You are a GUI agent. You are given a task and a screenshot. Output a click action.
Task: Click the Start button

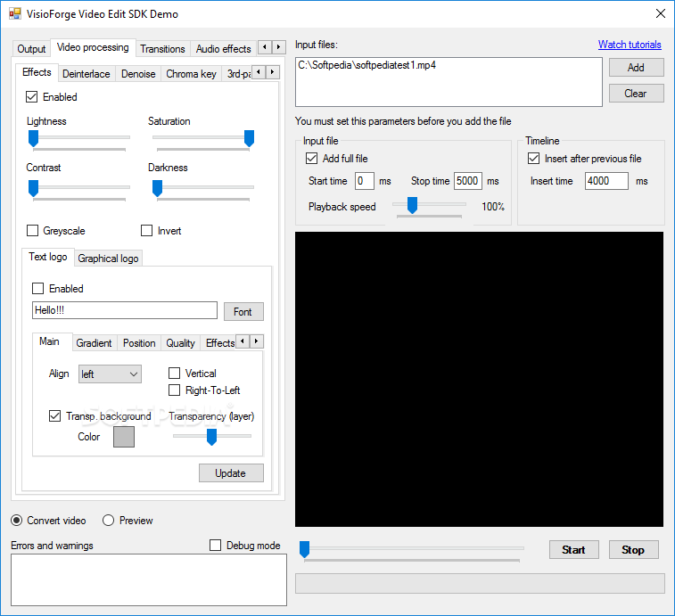[573, 550]
